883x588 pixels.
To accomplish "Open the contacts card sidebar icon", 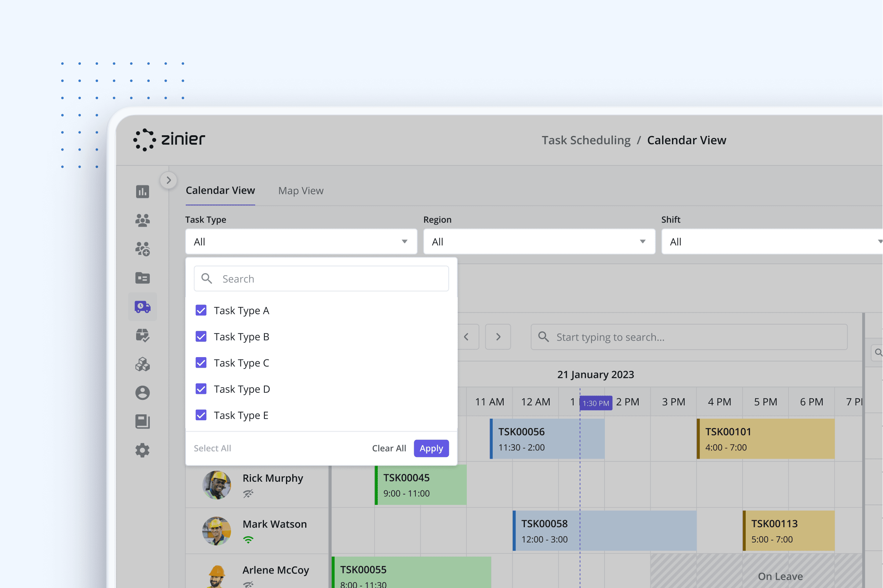I will tap(142, 278).
